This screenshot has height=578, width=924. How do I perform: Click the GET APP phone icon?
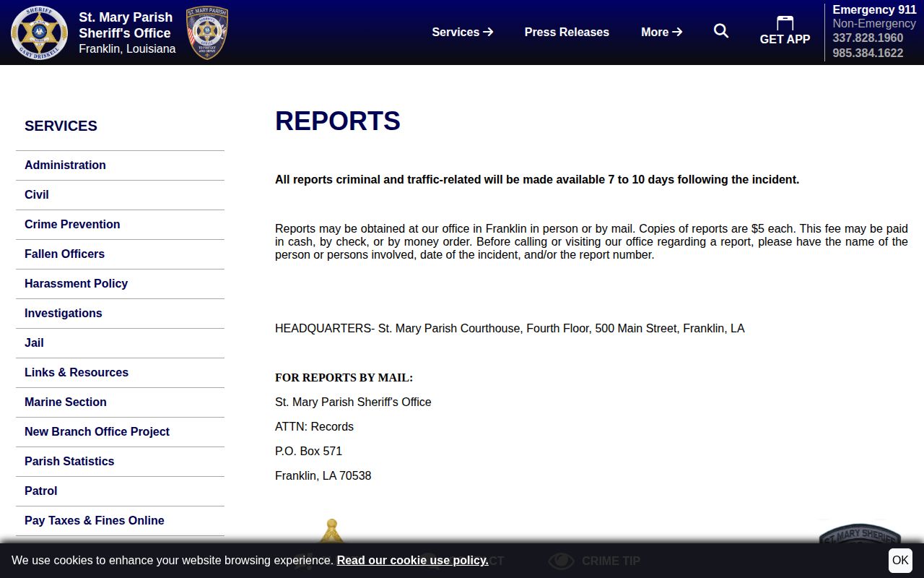click(785, 23)
